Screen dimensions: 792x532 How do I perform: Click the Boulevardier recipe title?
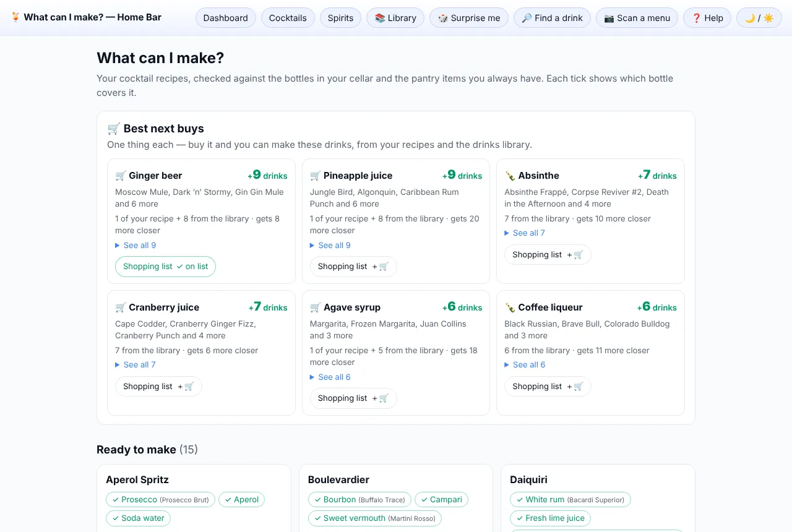click(x=338, y=480)
